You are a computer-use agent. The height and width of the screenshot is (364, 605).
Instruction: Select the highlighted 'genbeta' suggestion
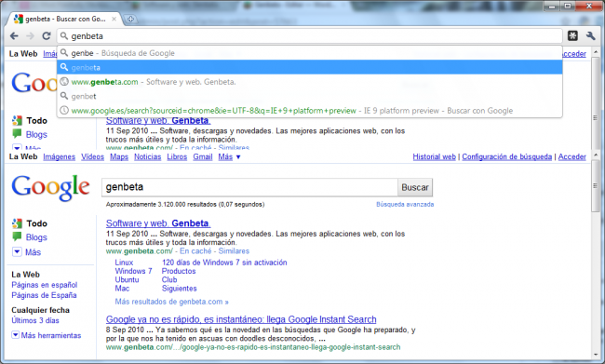[x=309, y=68]
